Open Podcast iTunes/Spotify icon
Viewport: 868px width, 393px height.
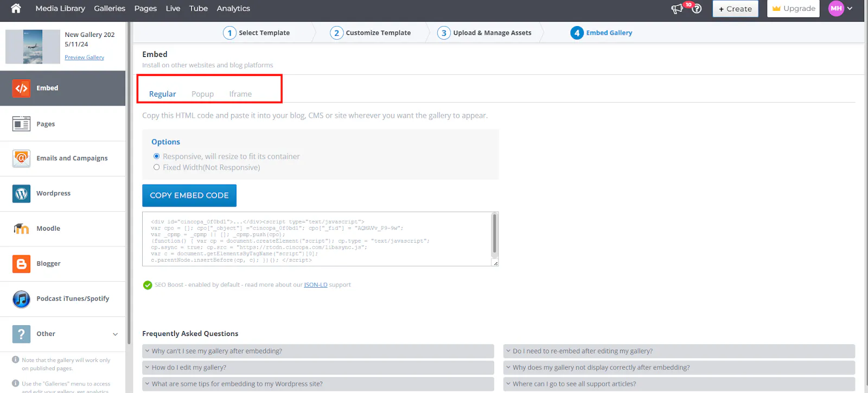21,299
